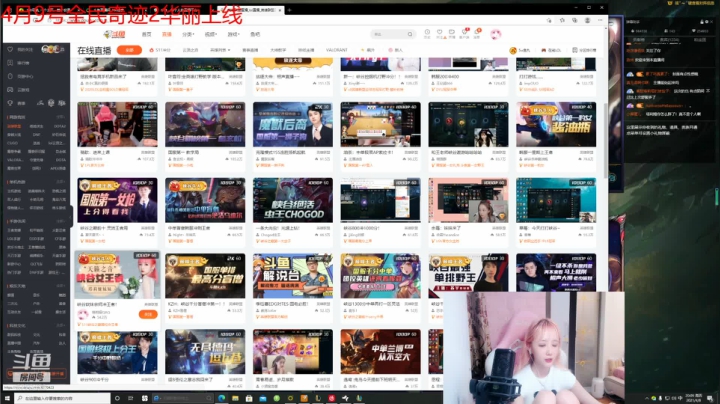Open Microsoft Store from the taskbar
Screen dimensions: 720x404
click(249, 398)
